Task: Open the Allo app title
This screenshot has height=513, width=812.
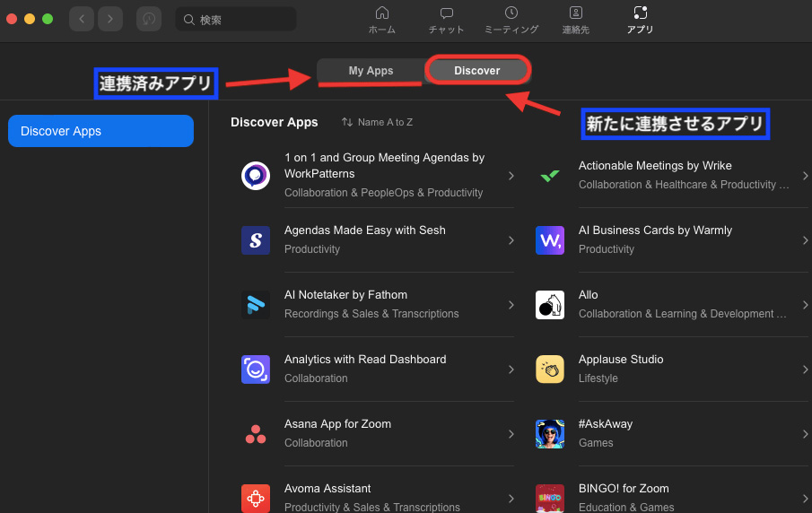Action: tap(589, 294)
